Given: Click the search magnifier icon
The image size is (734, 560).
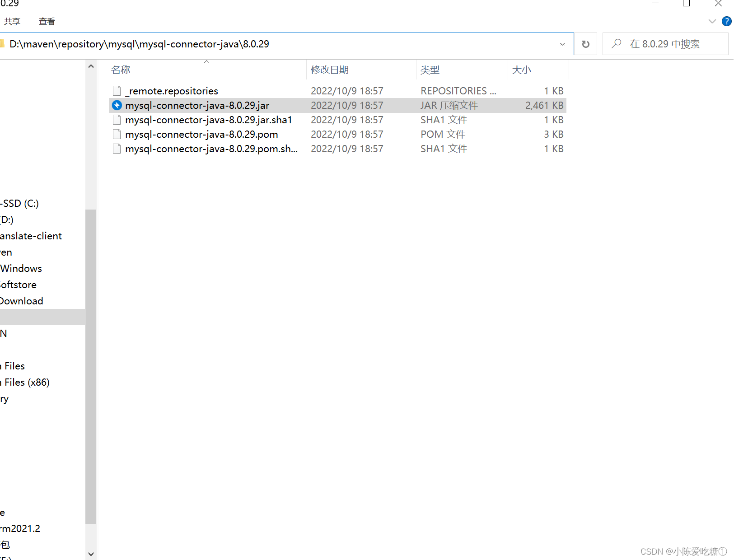Looking at the screenshot, I should tap(616, 44).
